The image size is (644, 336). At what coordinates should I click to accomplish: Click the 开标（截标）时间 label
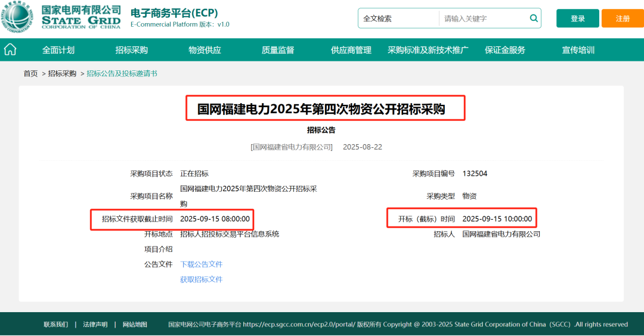click(426, 219)
